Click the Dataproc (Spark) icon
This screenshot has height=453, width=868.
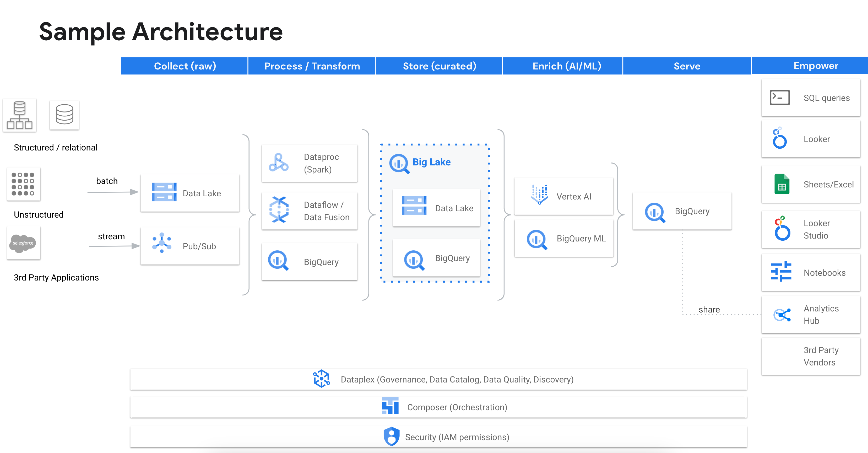tap(276, 160)
